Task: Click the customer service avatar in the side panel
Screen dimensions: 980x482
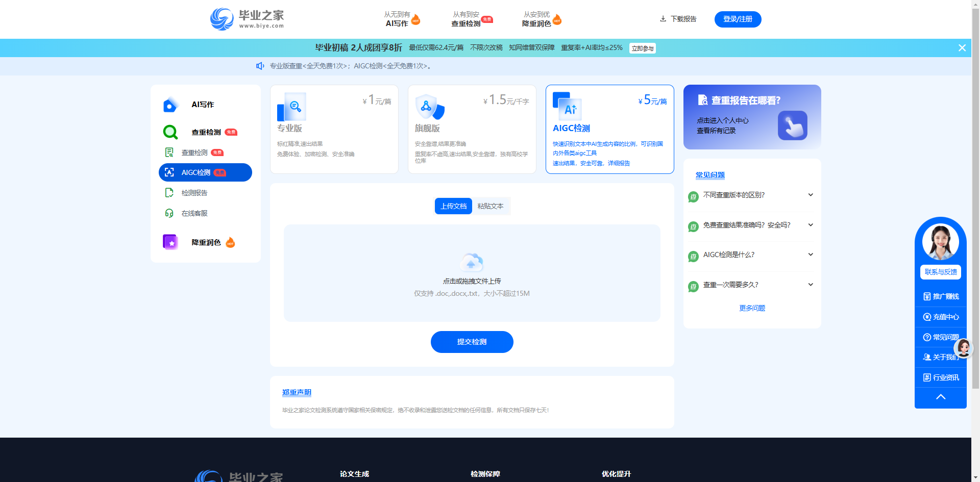Action: (x=940, y=242)
